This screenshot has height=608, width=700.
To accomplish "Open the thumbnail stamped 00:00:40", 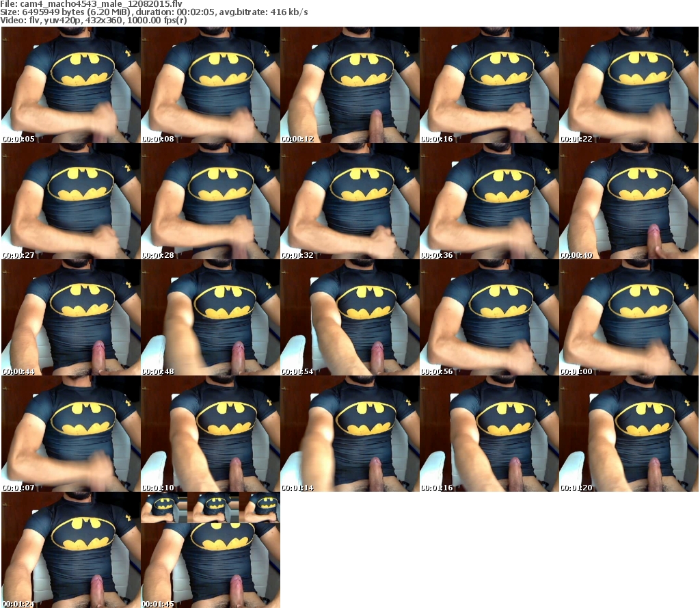I will click(629, 201).
